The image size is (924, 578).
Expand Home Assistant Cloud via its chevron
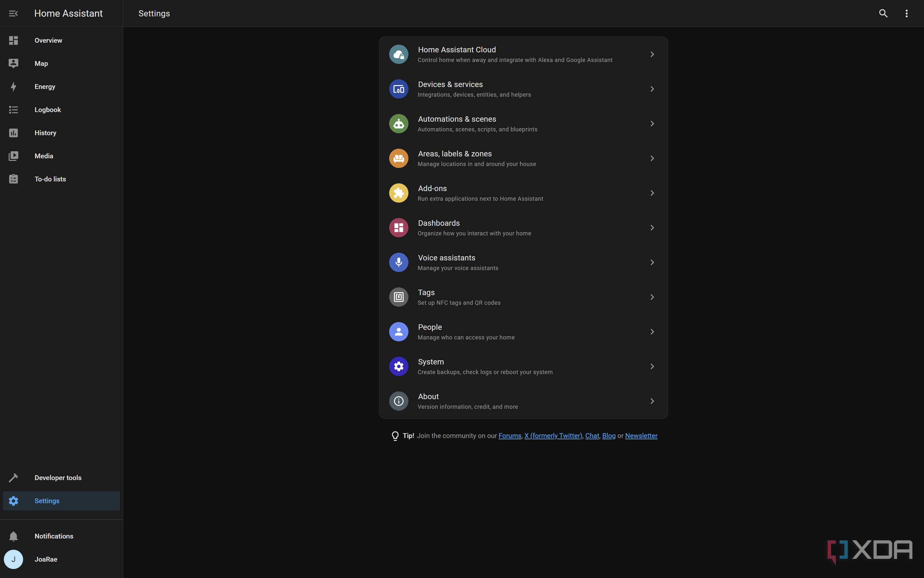point(652,54)
